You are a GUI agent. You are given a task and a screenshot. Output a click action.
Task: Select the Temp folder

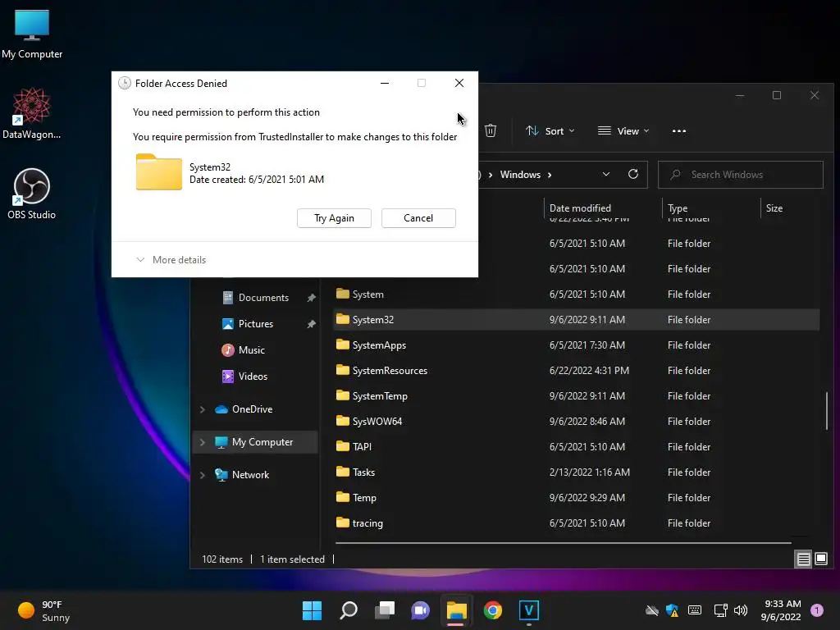[x=576, y=498]
